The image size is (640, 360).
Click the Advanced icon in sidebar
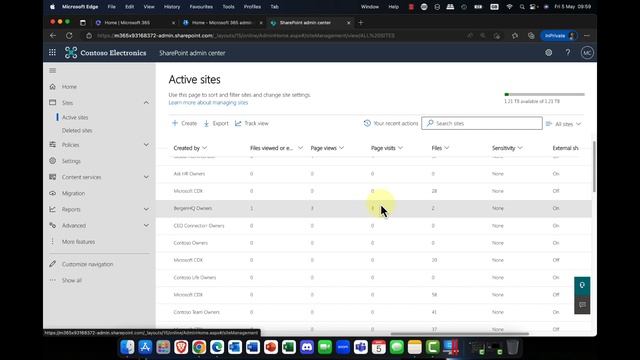(53, 225)
